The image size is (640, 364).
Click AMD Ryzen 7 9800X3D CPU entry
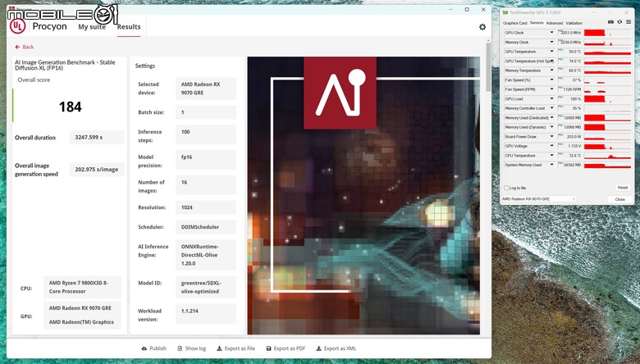coord(82,287)
